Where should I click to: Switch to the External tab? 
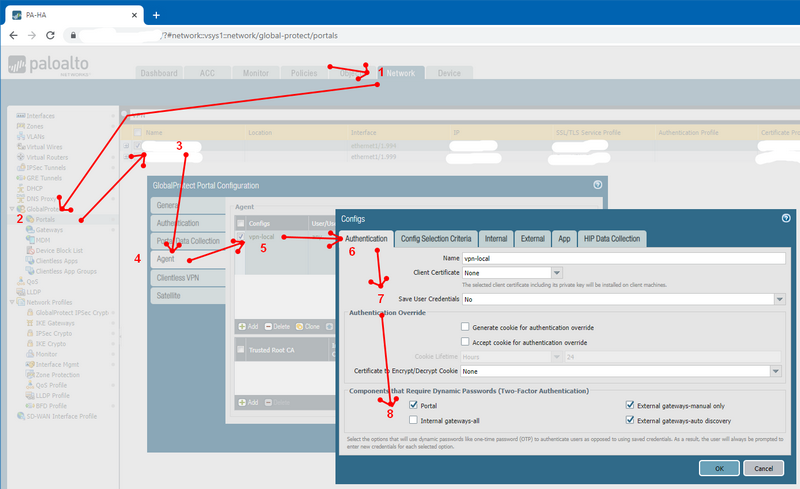click(x=533, y=238)
